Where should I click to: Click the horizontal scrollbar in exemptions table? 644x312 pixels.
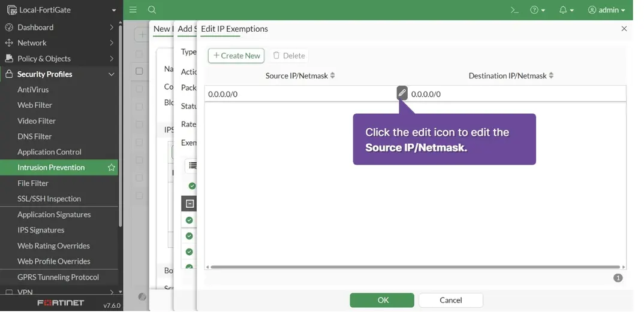click(x=415, y=267)
